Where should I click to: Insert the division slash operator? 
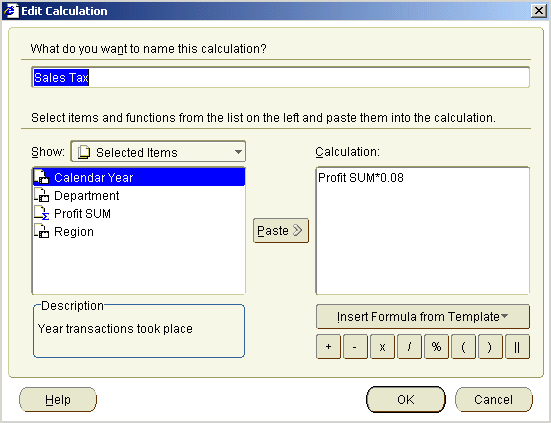409,346
